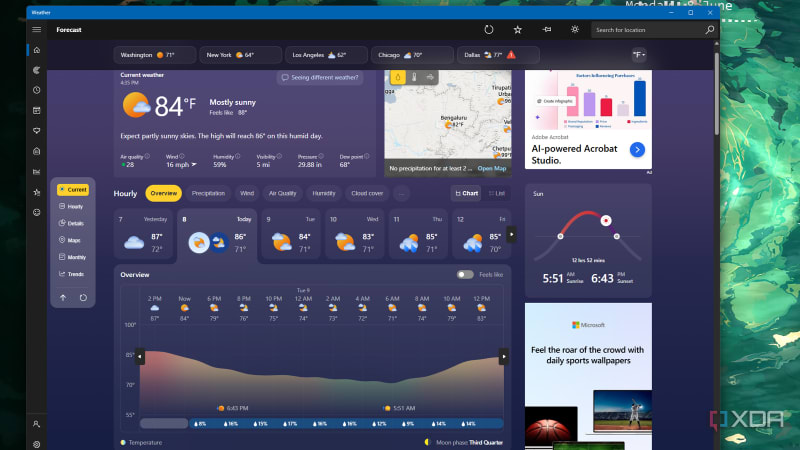Select the Overview hourly tab

(163, 193)
